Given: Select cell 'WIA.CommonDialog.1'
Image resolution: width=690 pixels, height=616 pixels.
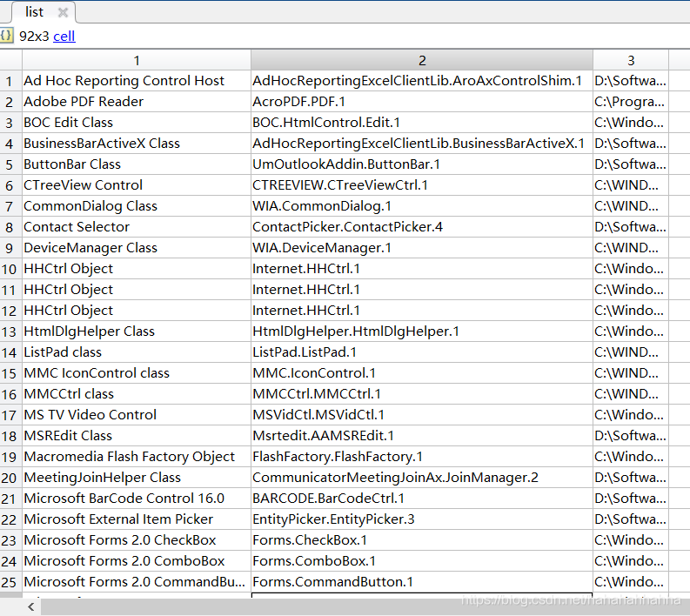Looking at the screenshot, I should point(422,206).
